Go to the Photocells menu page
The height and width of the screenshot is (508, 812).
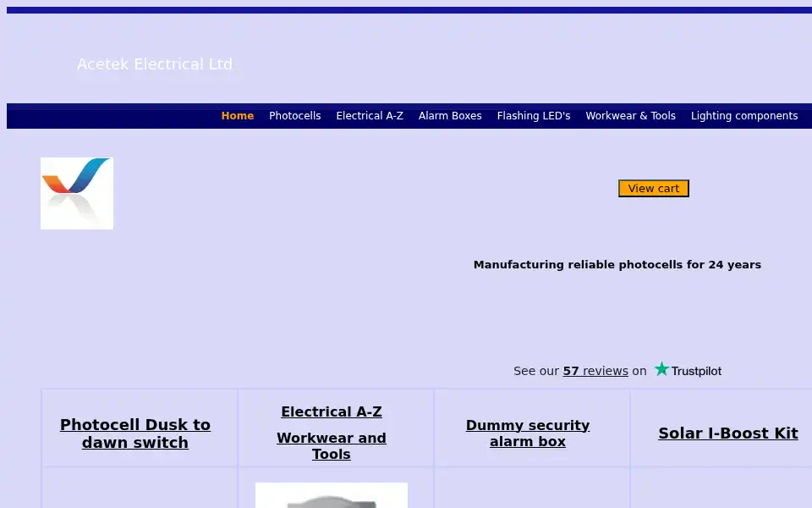point(294,116)
